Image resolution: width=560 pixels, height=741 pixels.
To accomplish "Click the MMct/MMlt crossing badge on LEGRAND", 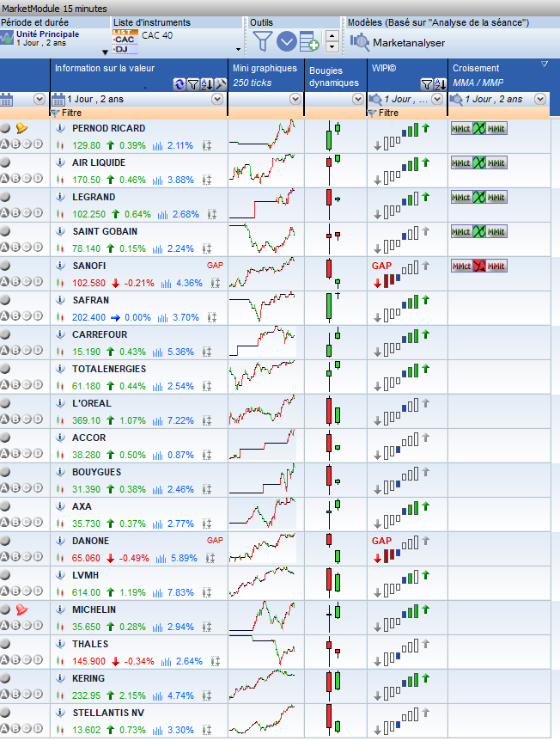I will (x=478, y=197).
